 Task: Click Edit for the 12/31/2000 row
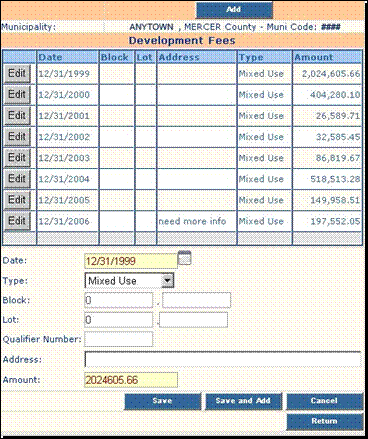click(17, 95)
